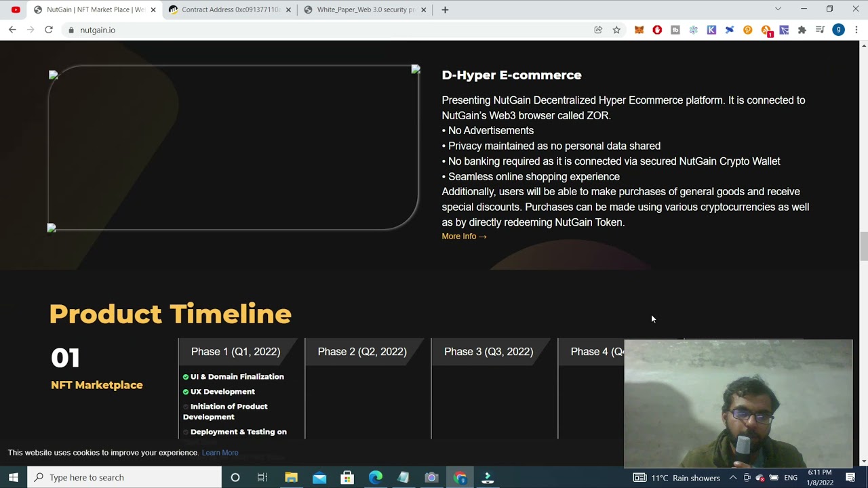Open the Chrome extensions puzzle menu
868x488 pixels.
click(x=802, y=30)
